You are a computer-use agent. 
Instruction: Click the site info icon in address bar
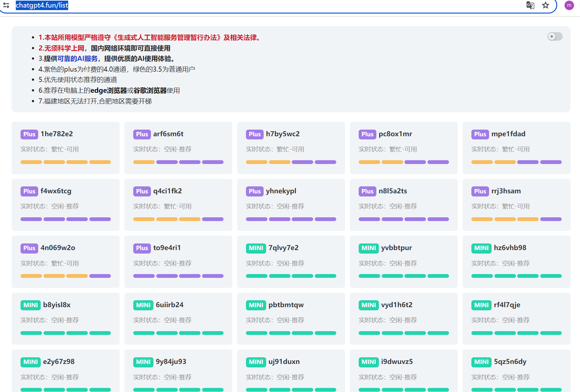tap(6, 5)
